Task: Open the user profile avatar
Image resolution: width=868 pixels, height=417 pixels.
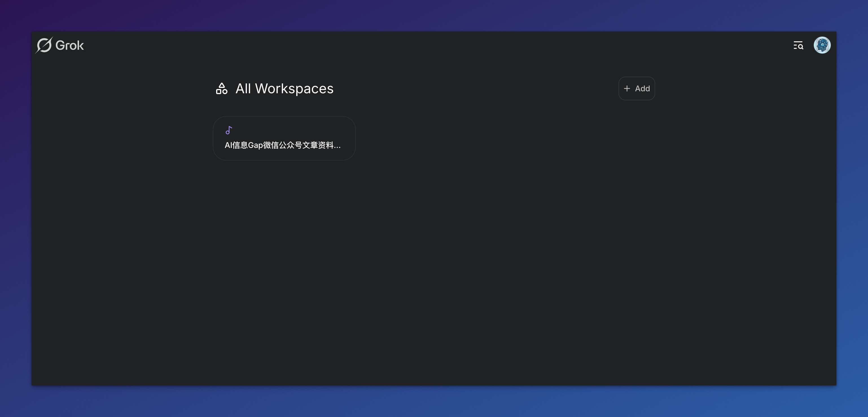Action: coord(822,45)
